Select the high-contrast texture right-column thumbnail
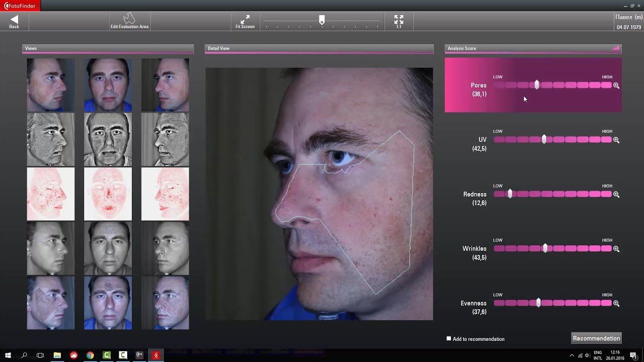This screenshot has height=362, width=644. 165,139
